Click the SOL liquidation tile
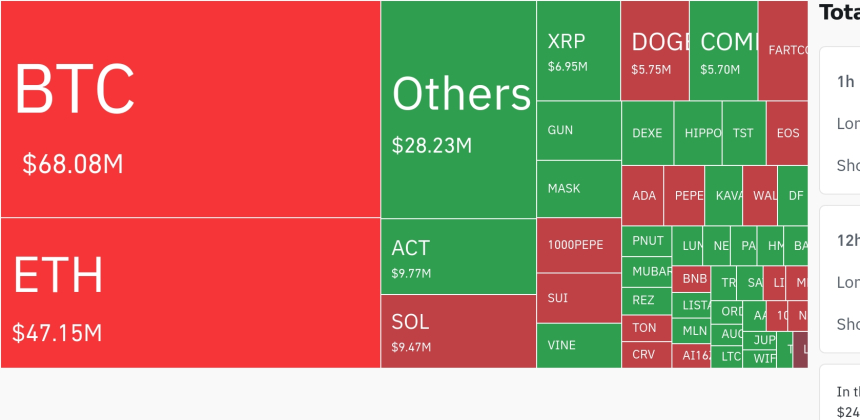 (458, 331)
